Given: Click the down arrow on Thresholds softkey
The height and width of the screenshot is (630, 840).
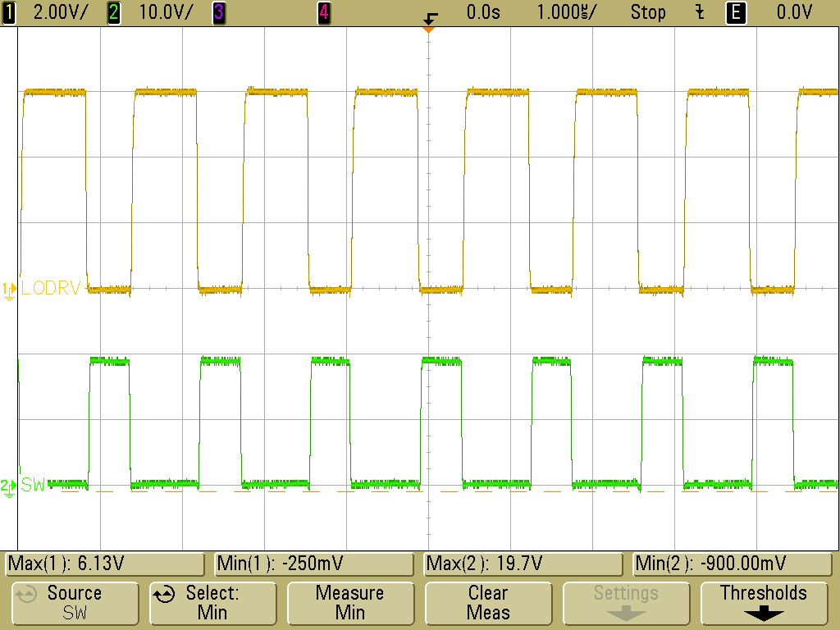Looking at the screenshot, I should 764,614.
